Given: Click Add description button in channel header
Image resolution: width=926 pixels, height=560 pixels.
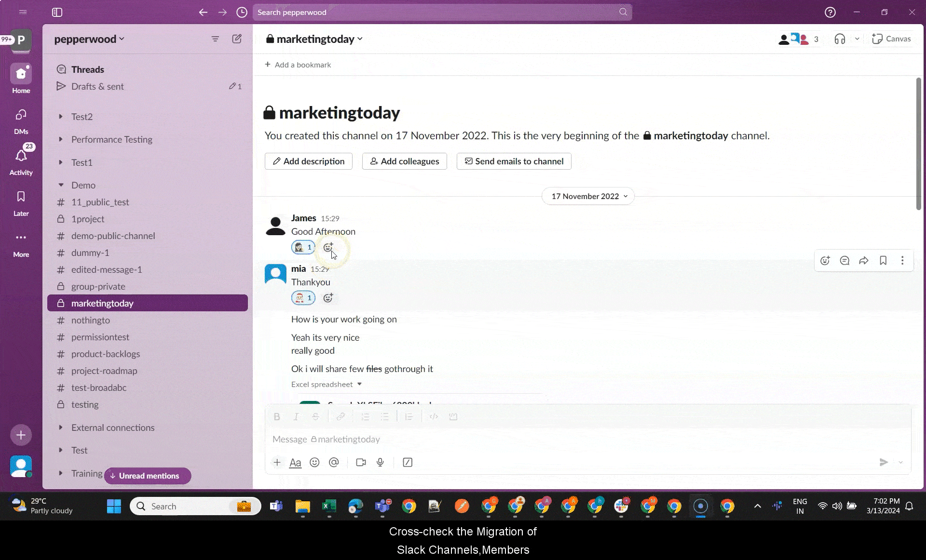Looking at the screenshot, I should tap(308, 160).
